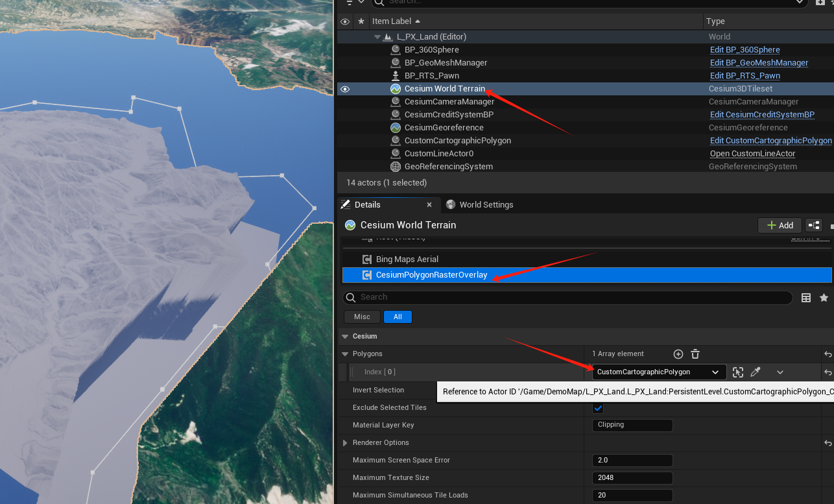The height and width of the screenshot is (504, 834).
Task: Open the property matrix grid icon
Action: click(806, 298)
